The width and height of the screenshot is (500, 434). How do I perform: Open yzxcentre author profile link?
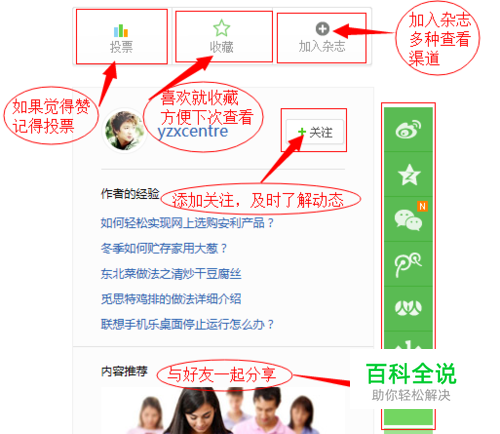click(193, 131)
